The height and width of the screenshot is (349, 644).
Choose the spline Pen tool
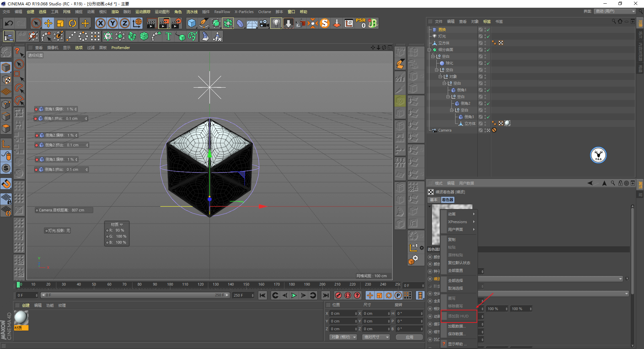204,23
